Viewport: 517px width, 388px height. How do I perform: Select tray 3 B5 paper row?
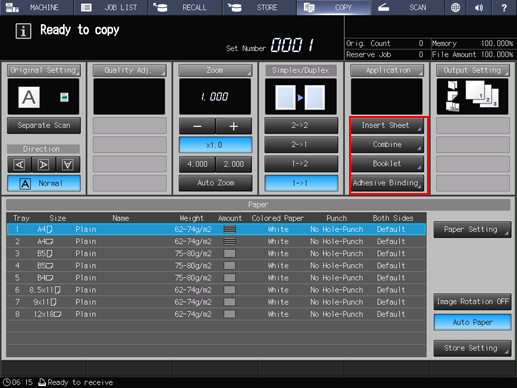(x=216, y=254)
